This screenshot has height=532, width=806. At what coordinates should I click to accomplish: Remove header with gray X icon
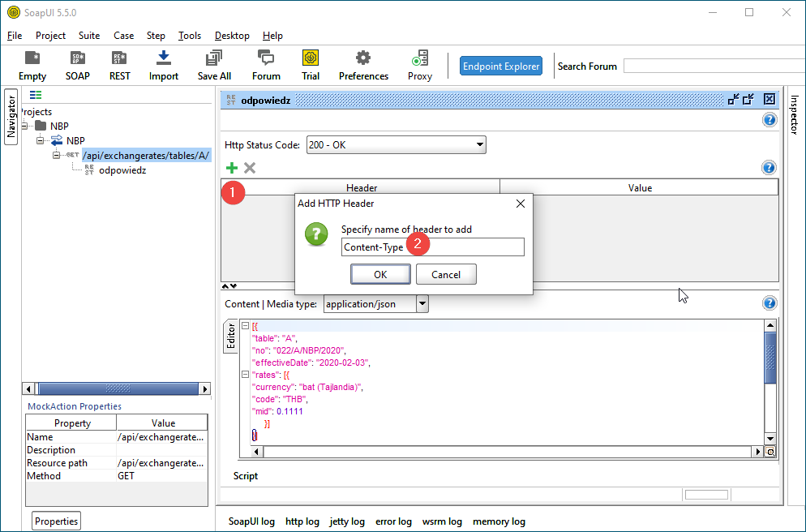(250, 168)
